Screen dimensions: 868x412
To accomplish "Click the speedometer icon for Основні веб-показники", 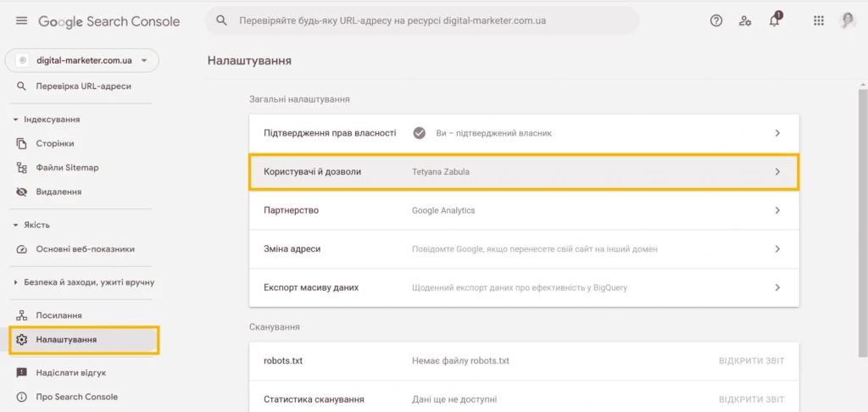I will point(21,249).
